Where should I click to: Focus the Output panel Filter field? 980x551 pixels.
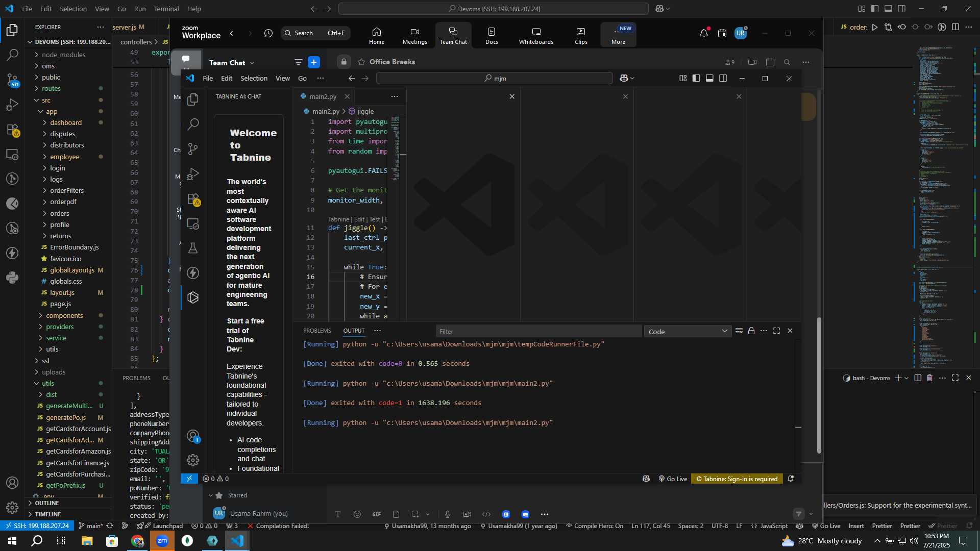538,332
